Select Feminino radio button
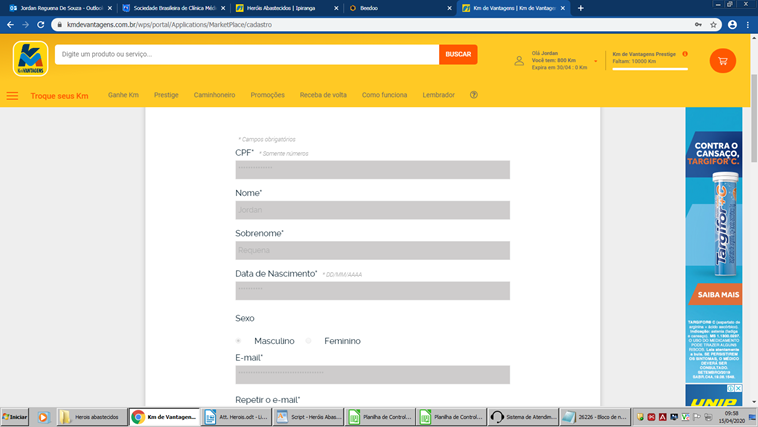 [308, 341]
